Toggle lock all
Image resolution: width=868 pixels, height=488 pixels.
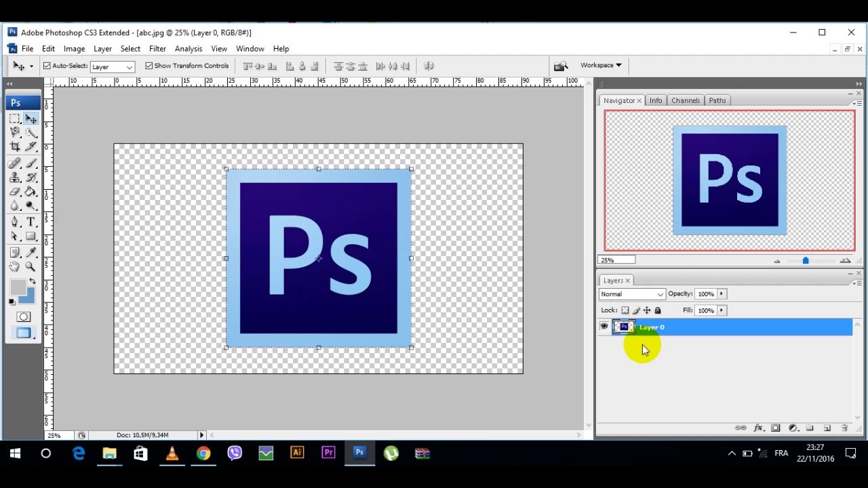click(x=658, y=310)
